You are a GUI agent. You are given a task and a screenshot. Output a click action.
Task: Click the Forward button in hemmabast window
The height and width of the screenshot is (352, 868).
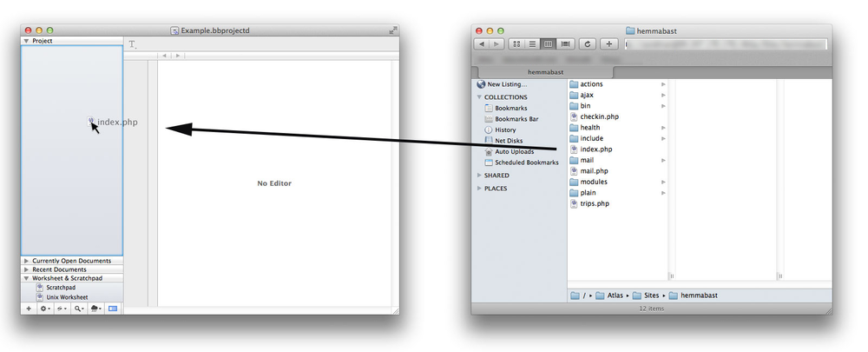point(496,43)
